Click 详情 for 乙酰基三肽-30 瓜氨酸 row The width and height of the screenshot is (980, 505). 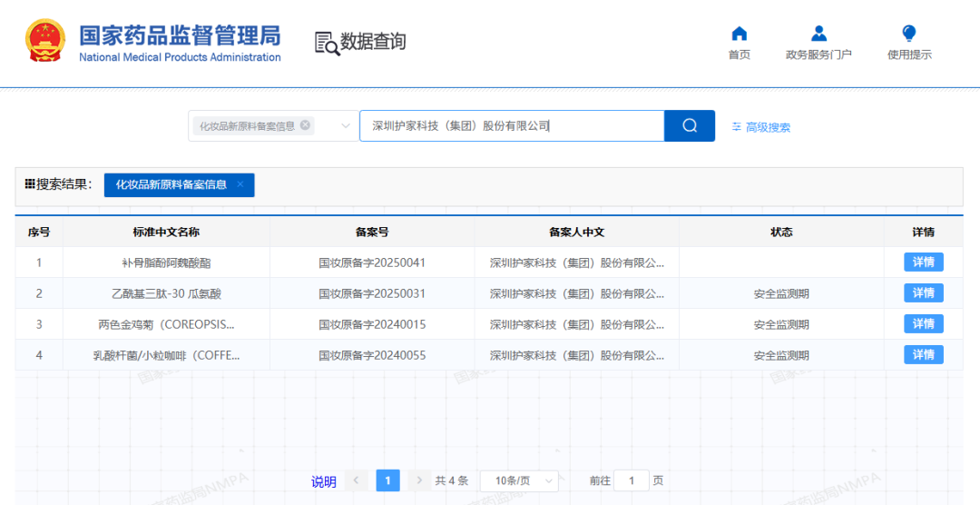coord(923,293)
